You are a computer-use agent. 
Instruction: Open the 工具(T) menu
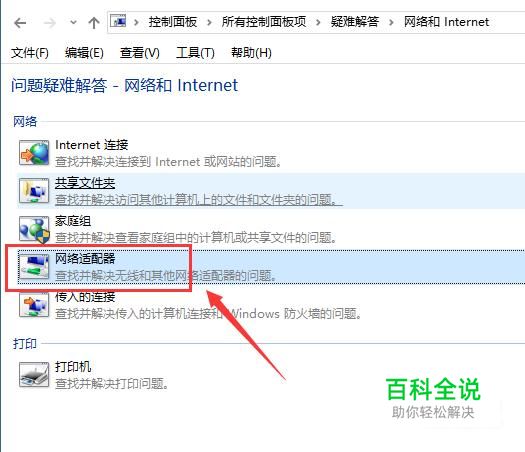click(x=195, y=53)
